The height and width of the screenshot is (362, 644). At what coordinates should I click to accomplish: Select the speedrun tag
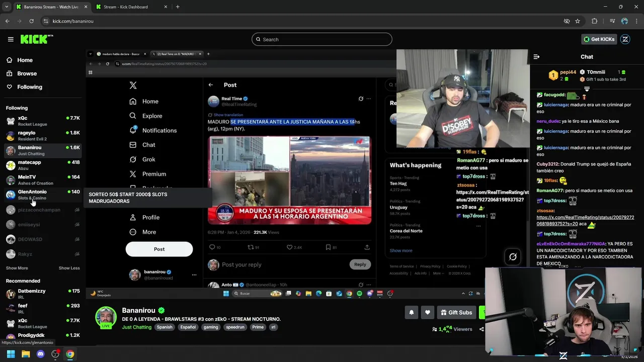(235, 327)
